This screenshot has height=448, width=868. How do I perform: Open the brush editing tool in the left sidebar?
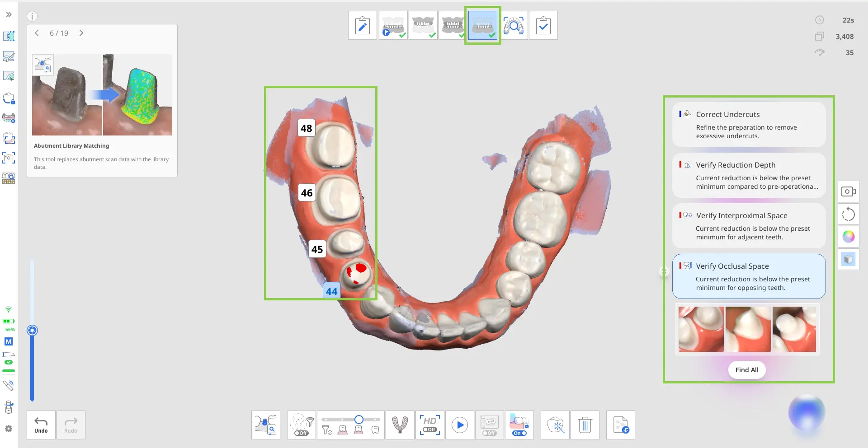(x=9, y=56)
